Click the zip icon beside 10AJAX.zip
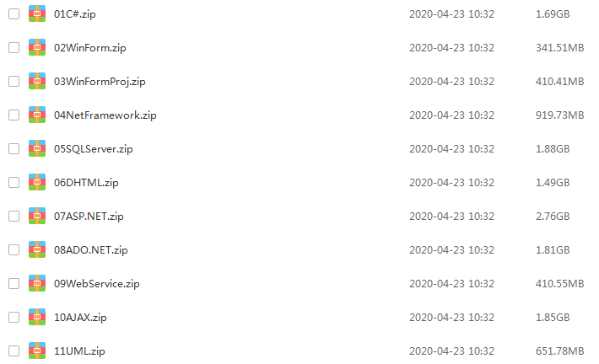This screenshot has height=364, width=599. point(37,317)
